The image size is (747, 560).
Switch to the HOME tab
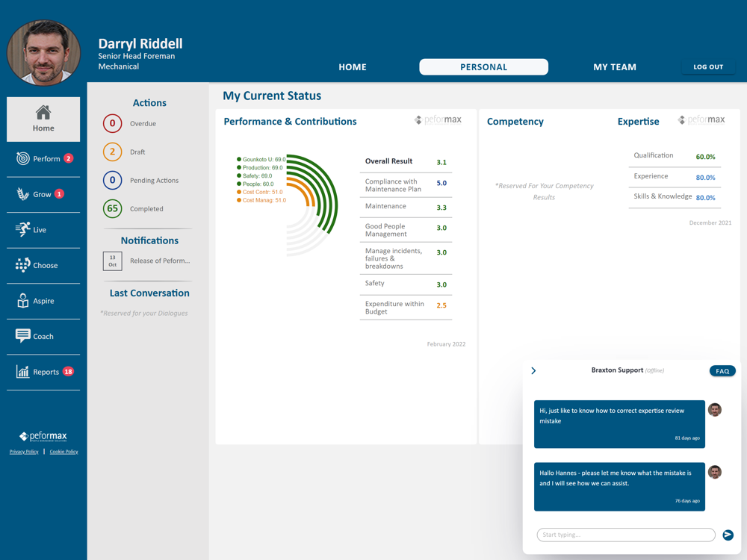tap(353, 67)
